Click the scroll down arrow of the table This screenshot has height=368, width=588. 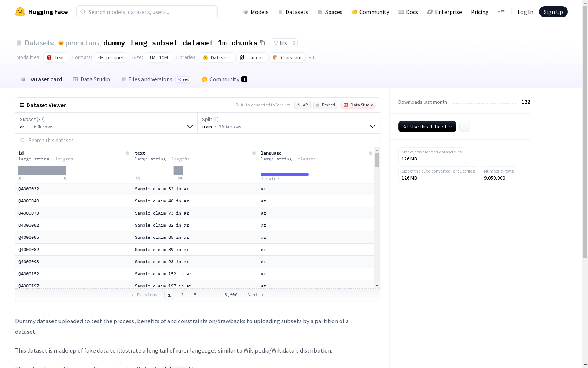[x=377, y=286]
